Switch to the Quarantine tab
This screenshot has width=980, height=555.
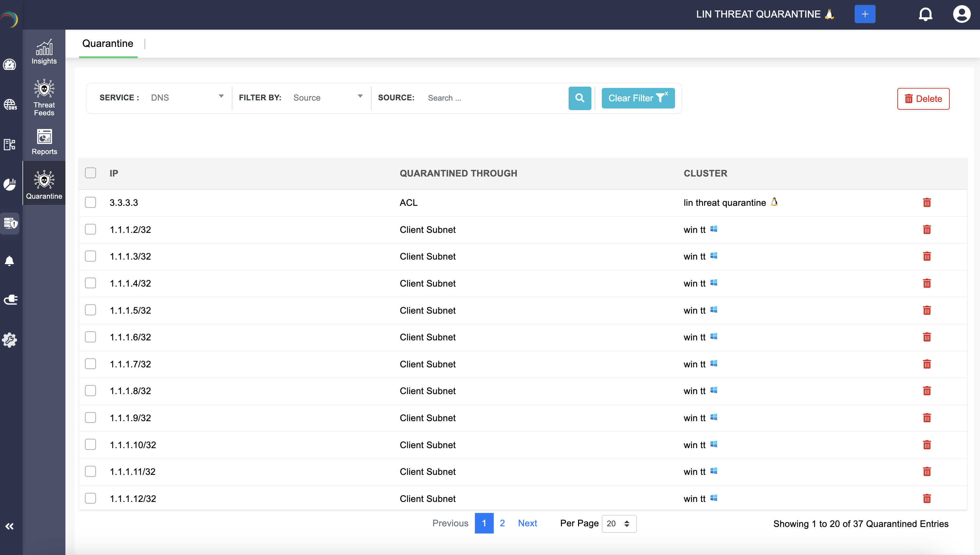click(x=108, y=43)
